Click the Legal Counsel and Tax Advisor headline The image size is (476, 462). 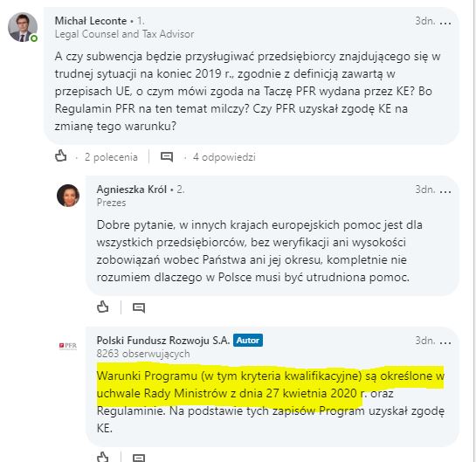[124, 34]
